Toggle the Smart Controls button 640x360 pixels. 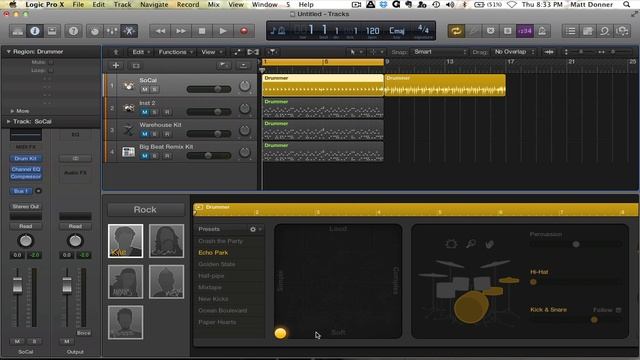point(95,31)
